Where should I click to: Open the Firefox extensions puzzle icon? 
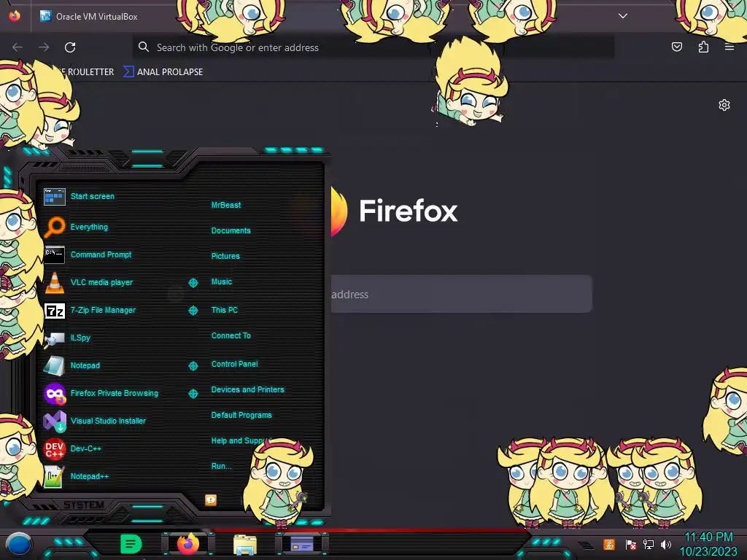703,47
